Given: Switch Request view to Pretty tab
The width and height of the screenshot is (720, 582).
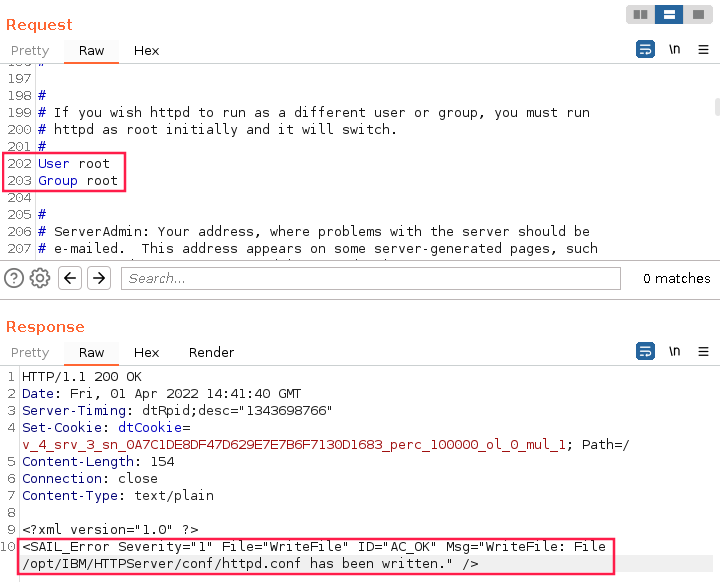Looking at the screenshot, I should coord(30,50).
